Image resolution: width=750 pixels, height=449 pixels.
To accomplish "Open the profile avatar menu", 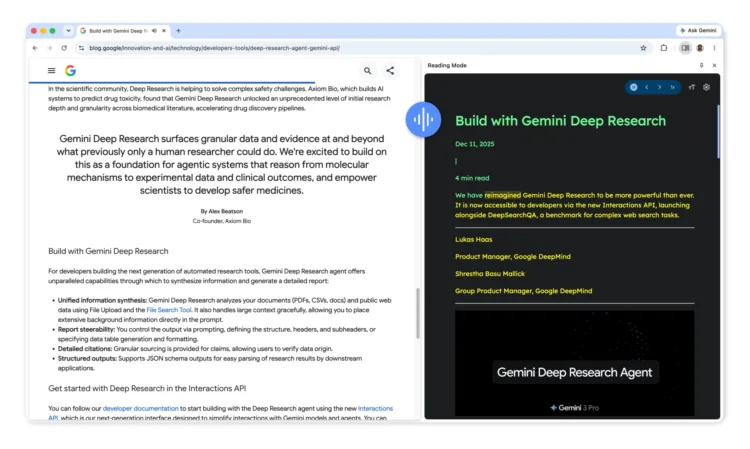I will coord(700,48).
